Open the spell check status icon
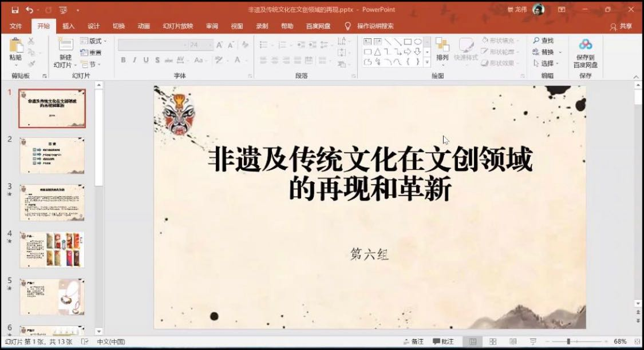This screenshot has height=350, width=644. pyautogui.click(x=85, y=341)
